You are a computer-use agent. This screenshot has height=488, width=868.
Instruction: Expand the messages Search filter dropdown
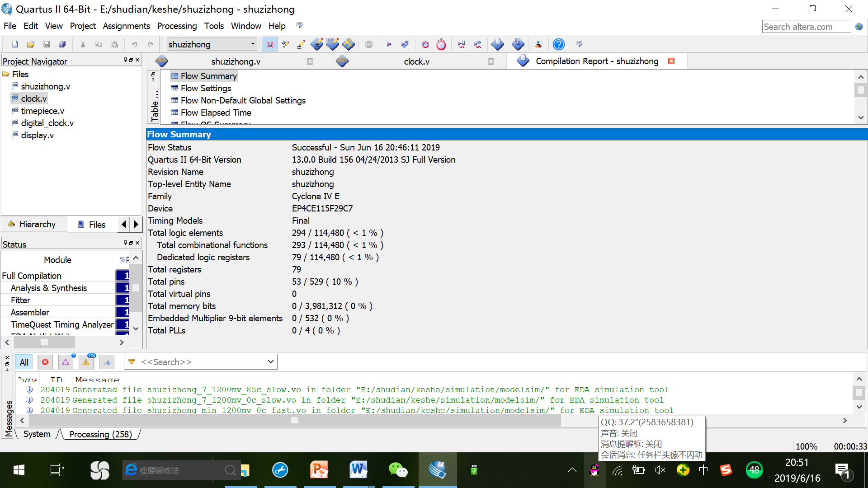270,362
